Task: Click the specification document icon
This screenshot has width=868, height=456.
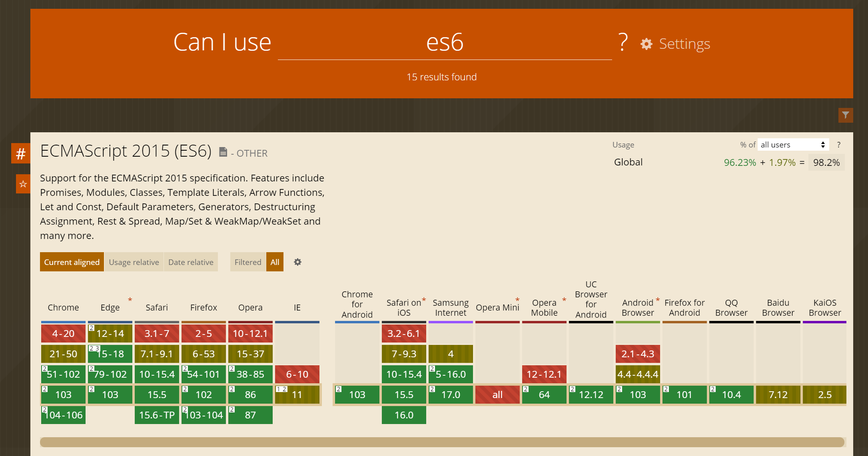Action: [x=223, y=152]
